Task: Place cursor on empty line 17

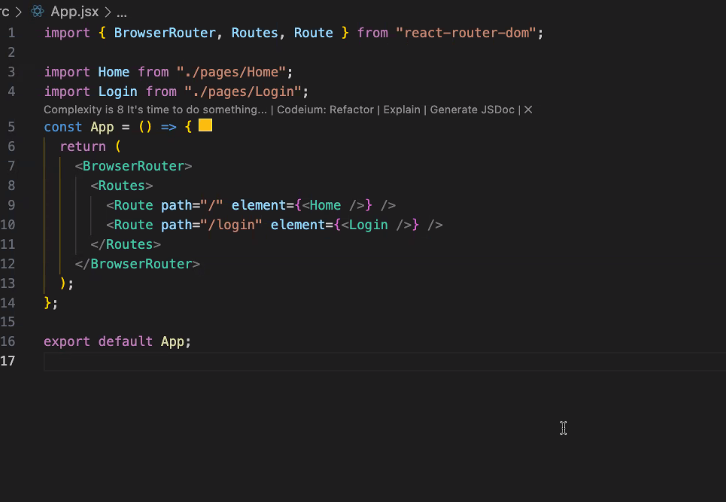Action: (384, 361)
